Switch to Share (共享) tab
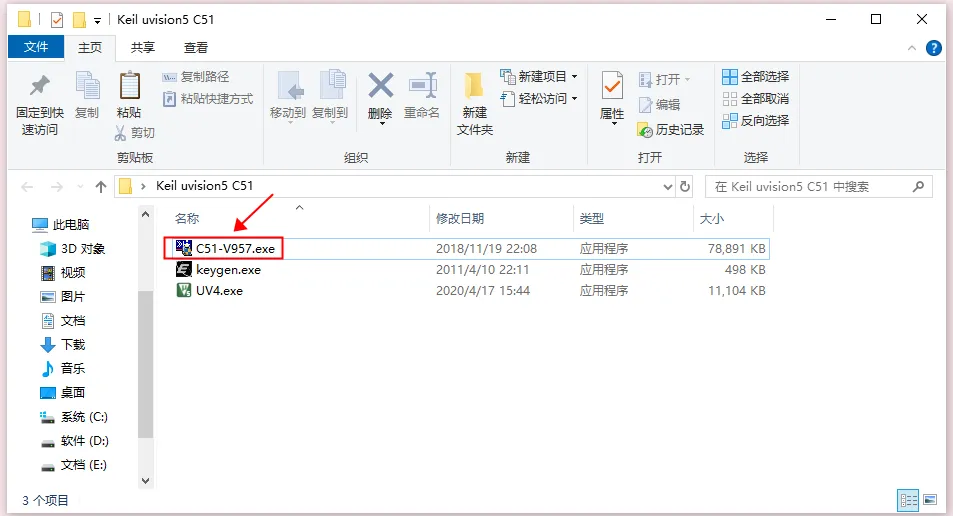This screenshot has height=516, width=953. coord(143,47)
